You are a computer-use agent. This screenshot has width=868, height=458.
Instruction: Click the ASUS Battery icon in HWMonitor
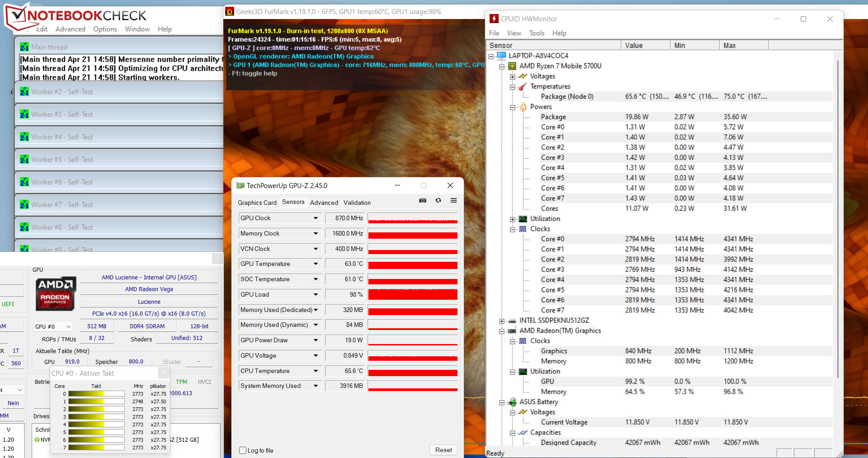pyautogui.click(x=512, y=402)
